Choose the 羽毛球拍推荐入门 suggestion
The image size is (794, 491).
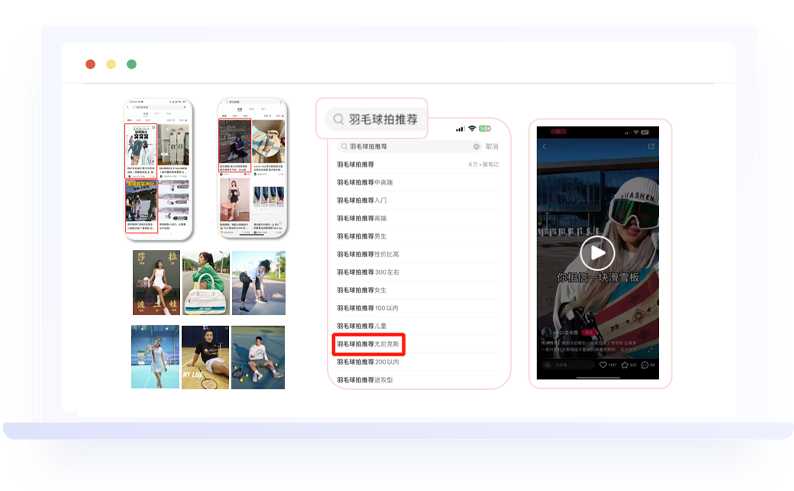pyautogui.click(x=361, y=200)
